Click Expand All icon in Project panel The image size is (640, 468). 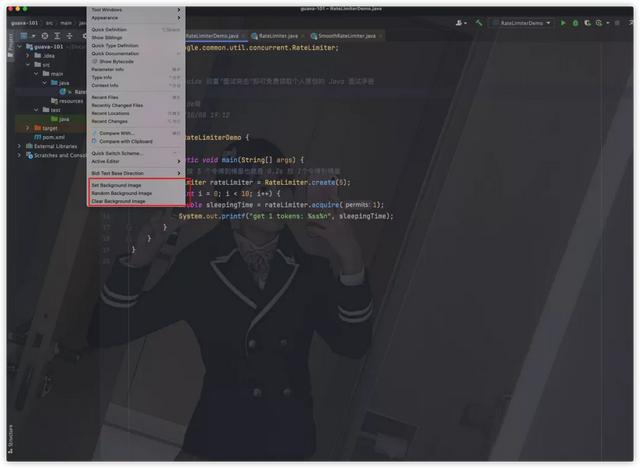(57, 36)
